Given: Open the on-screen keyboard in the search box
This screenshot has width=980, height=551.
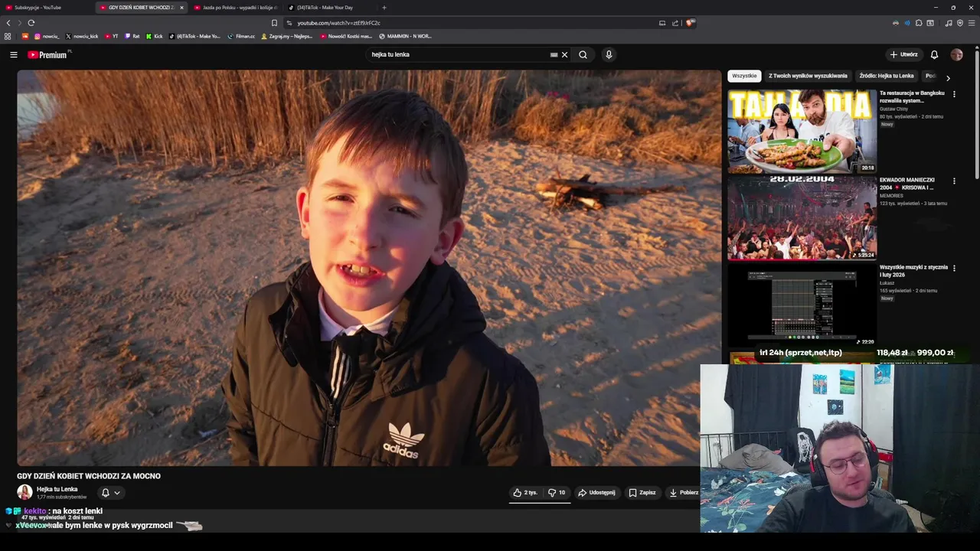Looking at the screenshot, I should [x=554, y=54].
